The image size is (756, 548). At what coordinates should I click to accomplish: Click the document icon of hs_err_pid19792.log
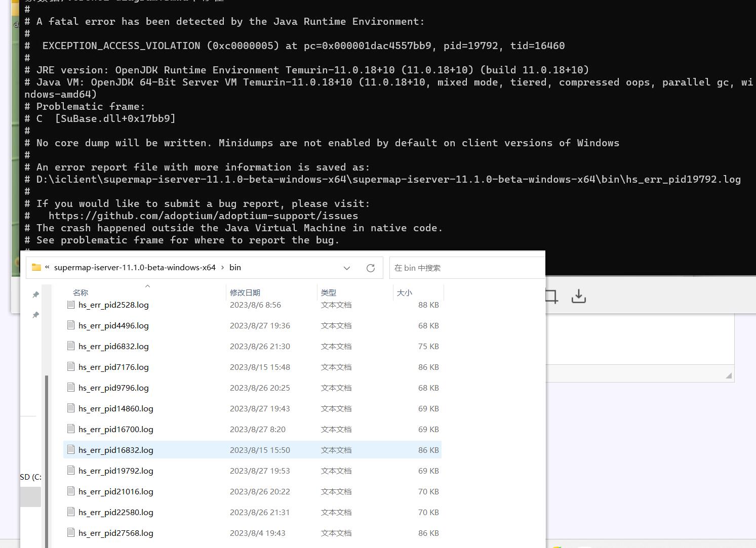[x=71, y=470]
